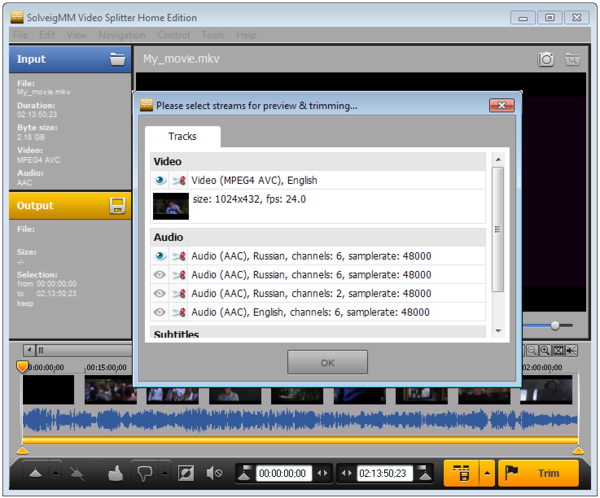Click OK in stream selection dialog
The height and width of the screenshot is (498, 600).
328,362
